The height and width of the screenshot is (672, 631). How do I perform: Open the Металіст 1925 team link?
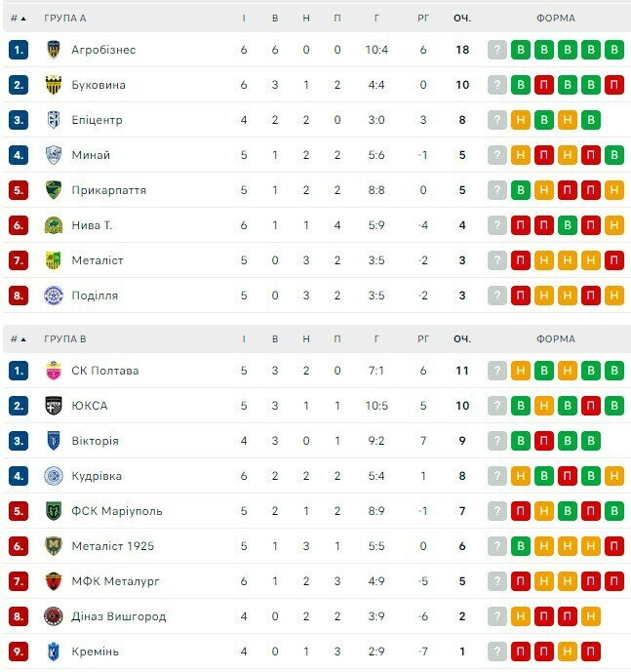pyautogui.click(x=112, y=546)
